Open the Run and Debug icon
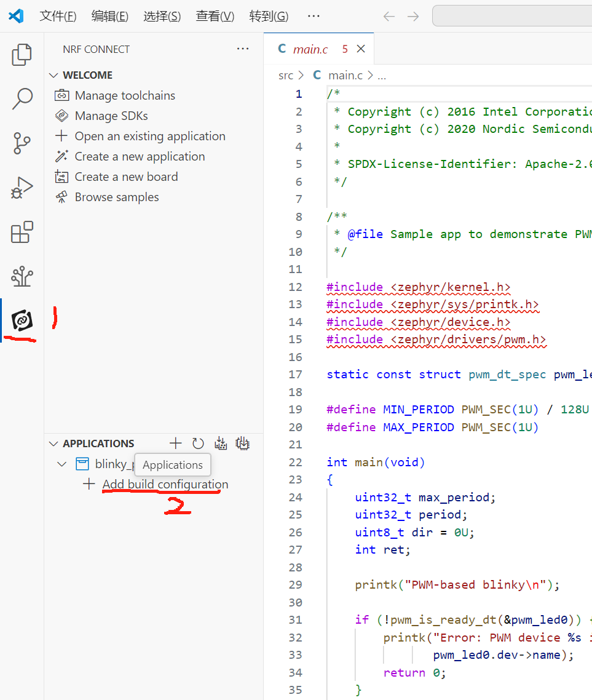Screen dimensions: 592x700 click(22, 187)
